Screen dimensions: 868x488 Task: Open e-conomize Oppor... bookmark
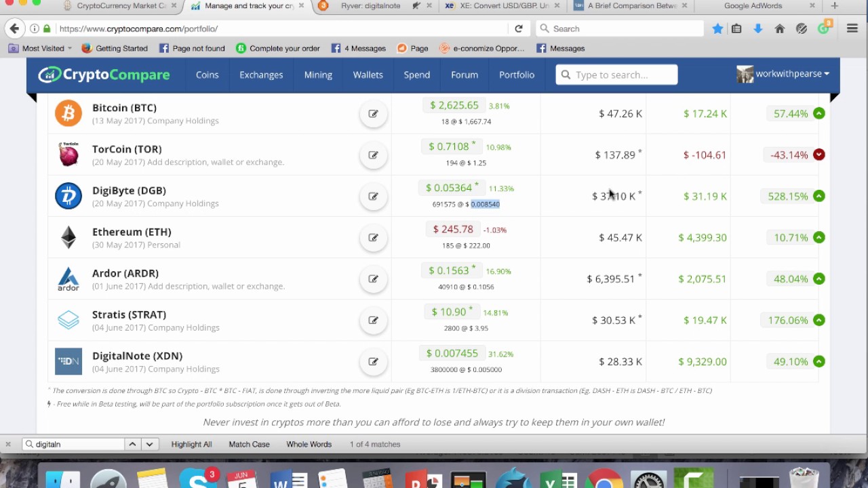(482, 48)
